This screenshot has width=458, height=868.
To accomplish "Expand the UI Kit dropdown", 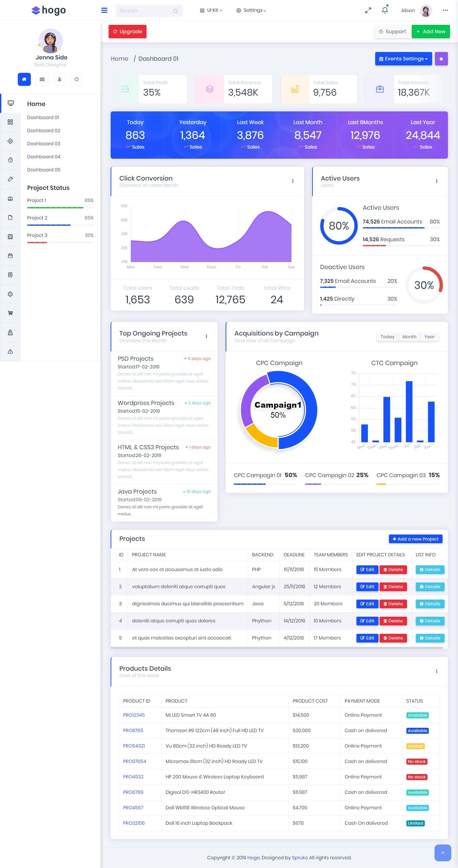I will click(x=211, y=10).
